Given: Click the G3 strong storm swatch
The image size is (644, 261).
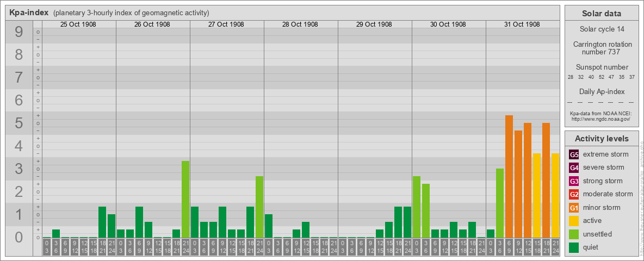Looking at the screenshot, I should pos(574,181).
